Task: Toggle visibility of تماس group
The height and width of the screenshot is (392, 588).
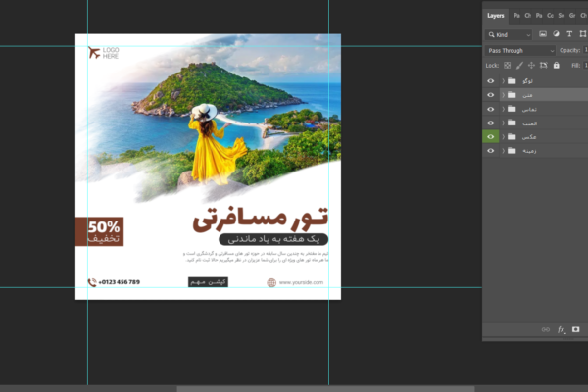Action: click(x=491, y=109)
